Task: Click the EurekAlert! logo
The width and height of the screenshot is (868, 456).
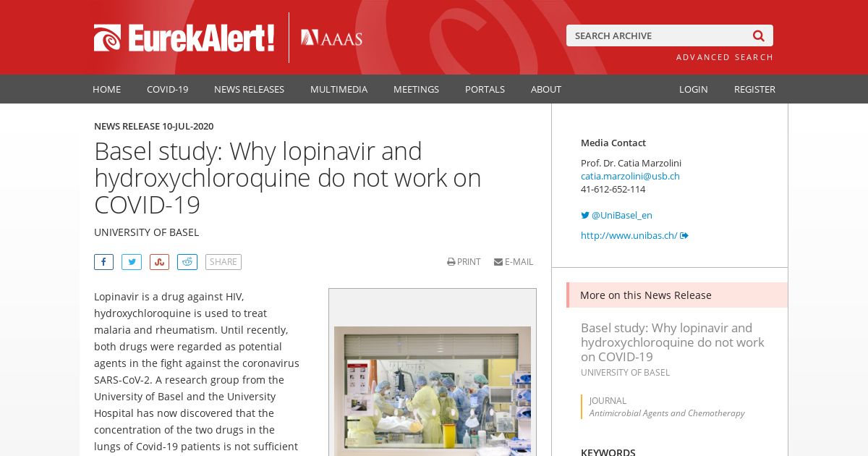Action: 184,38
